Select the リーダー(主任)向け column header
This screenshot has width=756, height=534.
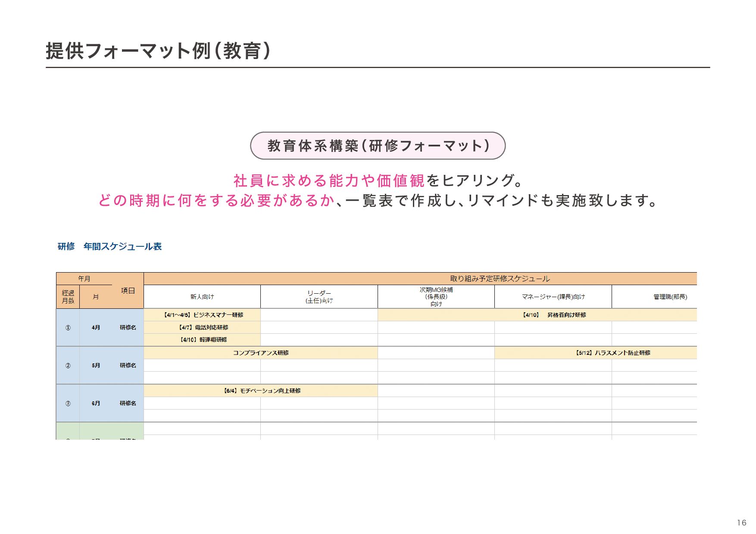click(319, 297)
